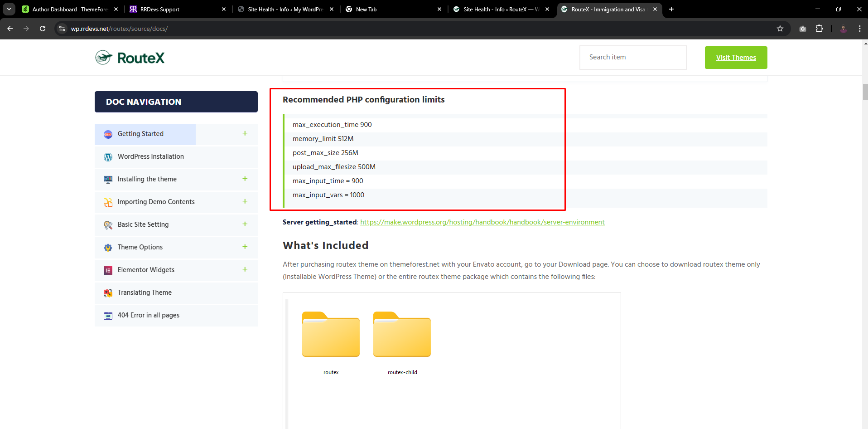Expand the Basic Site Setting section

(245, 224)
